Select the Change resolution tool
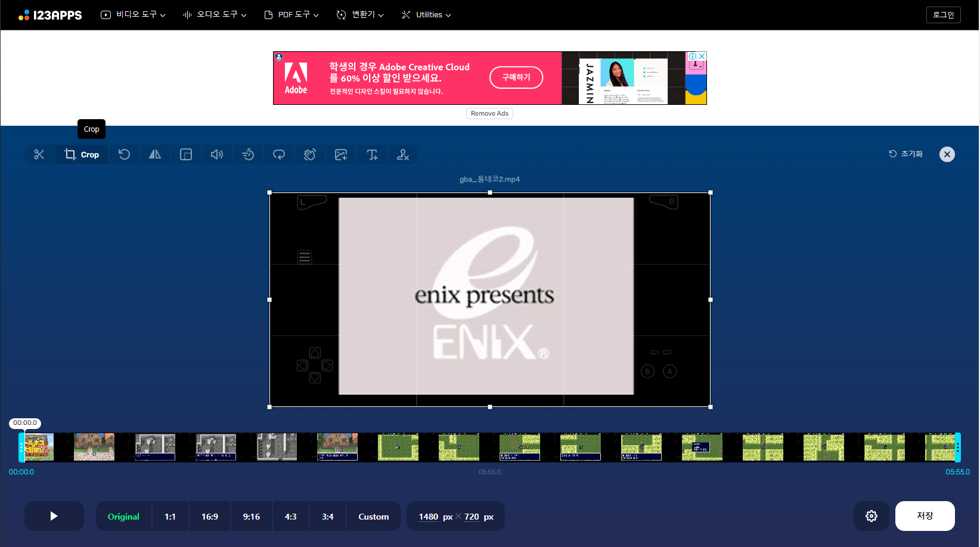This screenshot has height=547, width=980. coord(186,154)
